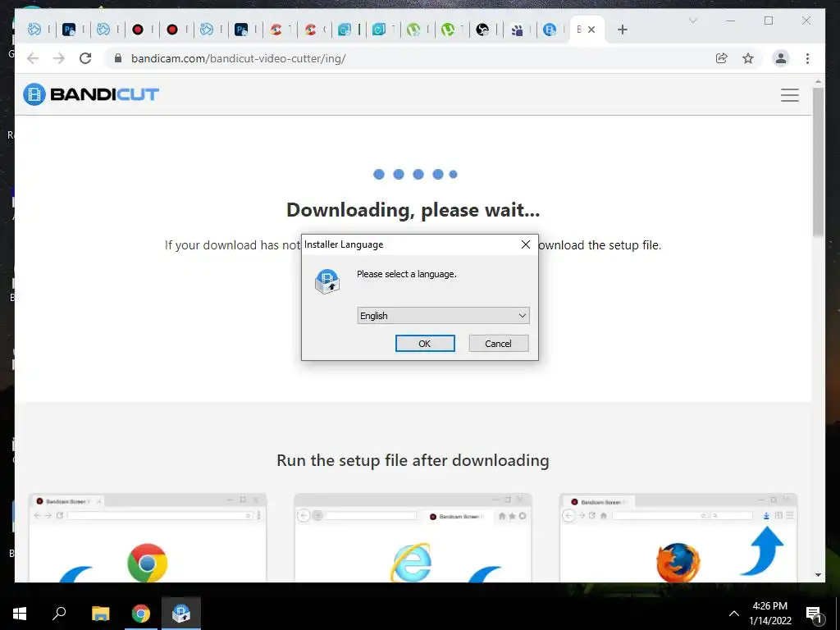Open a new tab with plus button

coord(622,30)
